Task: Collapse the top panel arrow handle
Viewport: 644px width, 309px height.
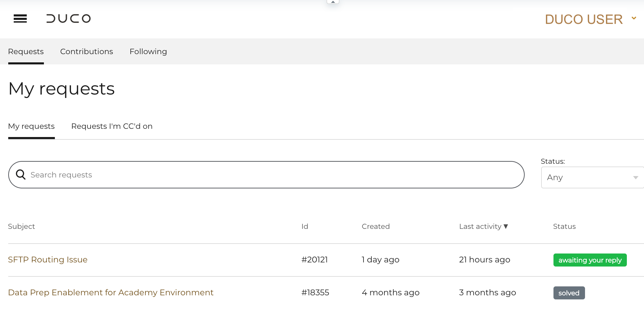Action: pyautogui.click(x=333, y=2)
